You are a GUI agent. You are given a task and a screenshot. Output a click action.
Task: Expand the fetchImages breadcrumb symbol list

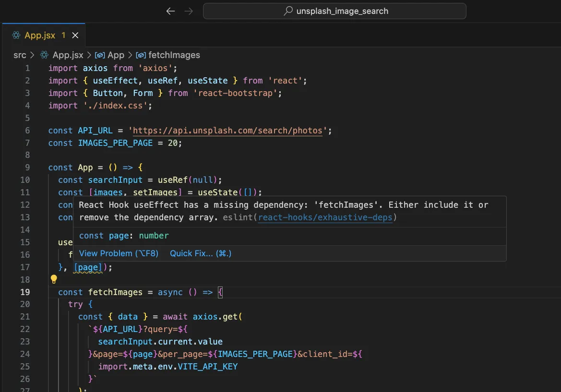point(174,55)
